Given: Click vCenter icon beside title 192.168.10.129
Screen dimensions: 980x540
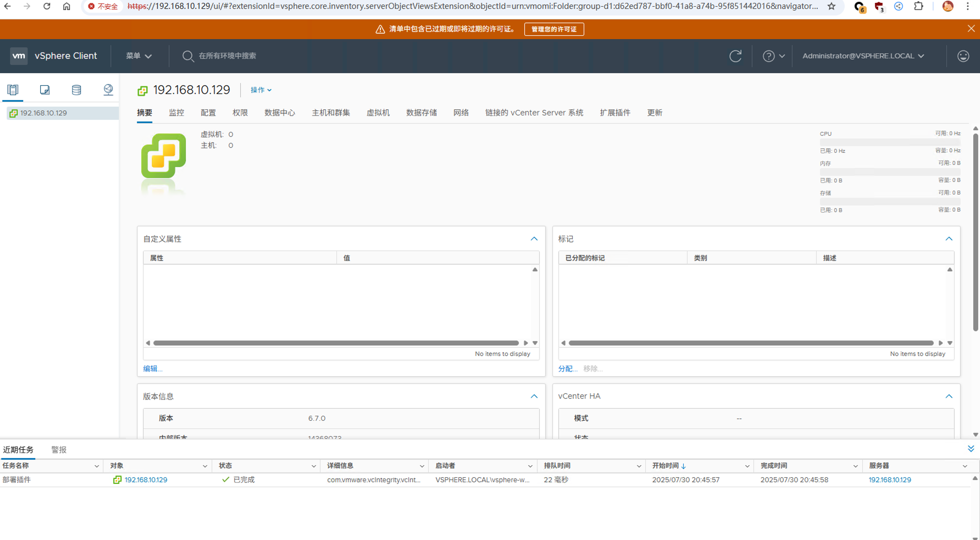Looking at the screenshot, I should pyautogui.click(x=142, y=91).
